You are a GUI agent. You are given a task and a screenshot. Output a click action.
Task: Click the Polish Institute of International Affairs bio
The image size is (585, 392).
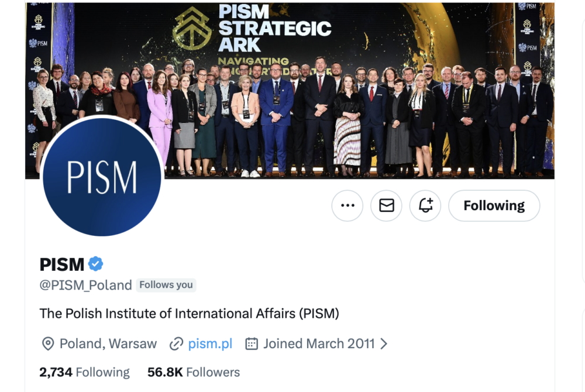point(189,313)
